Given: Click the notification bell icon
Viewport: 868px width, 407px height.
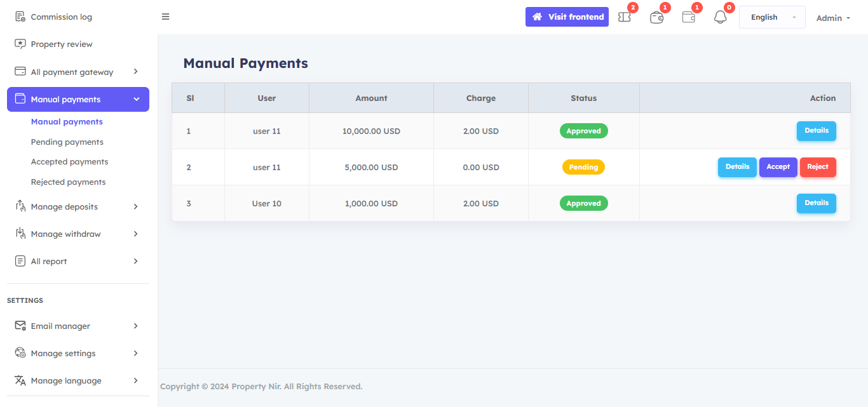Looking at the screenshot, I should click(720, 18).
